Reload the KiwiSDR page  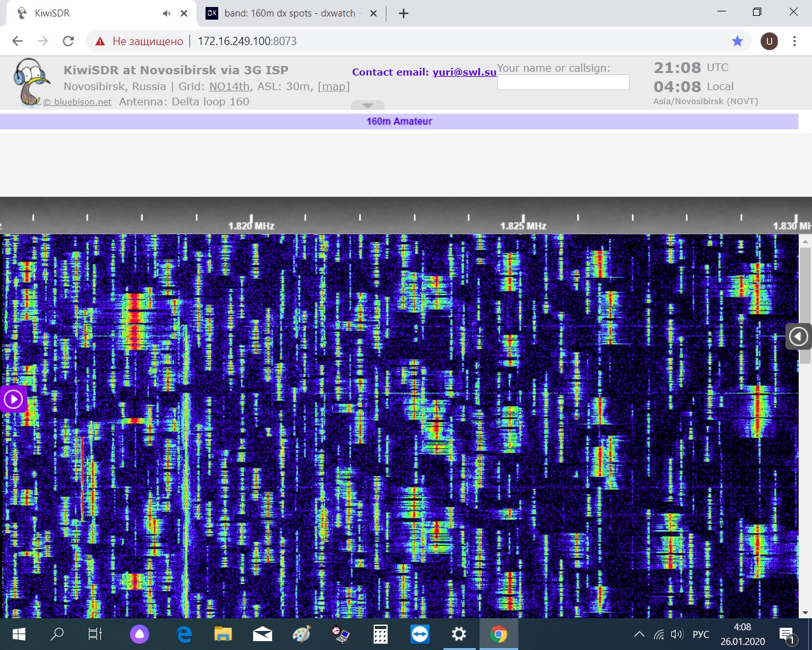click(69, 41)
